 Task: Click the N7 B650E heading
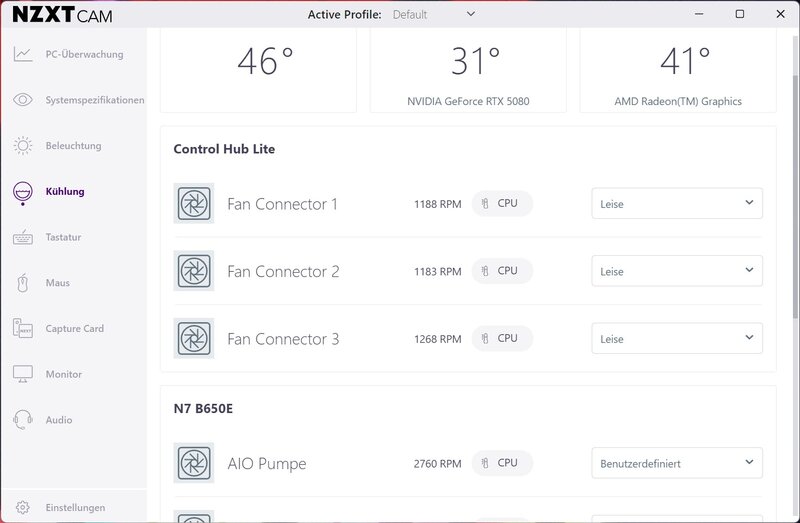click(x=203, y=408)
